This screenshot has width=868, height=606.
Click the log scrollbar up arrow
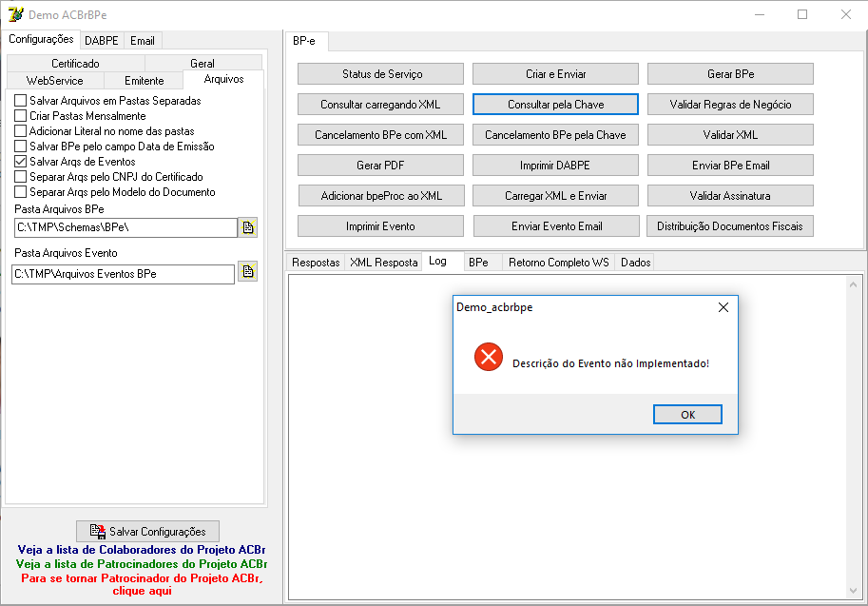click(853, 284)
